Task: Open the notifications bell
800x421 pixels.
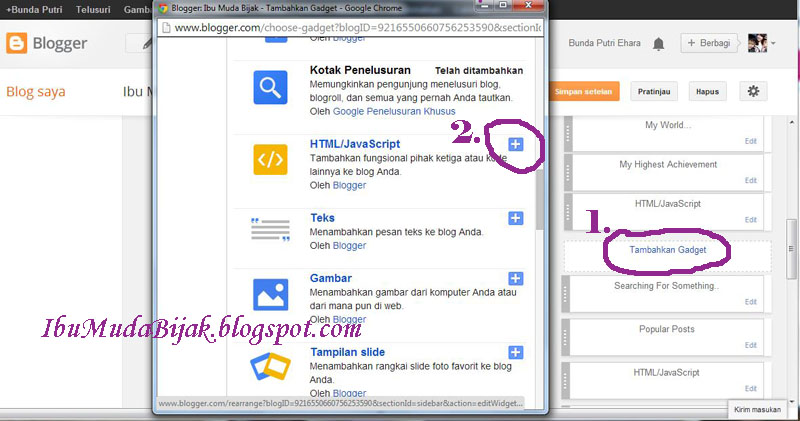Action: point(659,44)
